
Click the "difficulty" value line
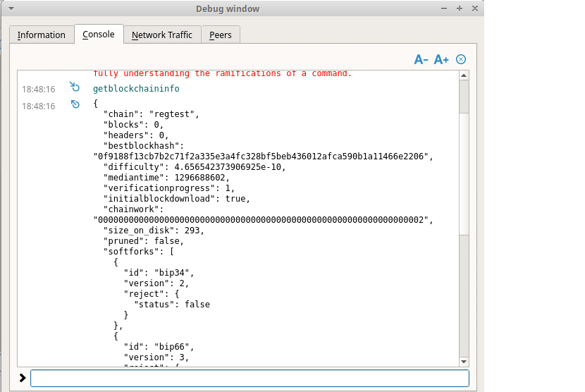[195, 167]
